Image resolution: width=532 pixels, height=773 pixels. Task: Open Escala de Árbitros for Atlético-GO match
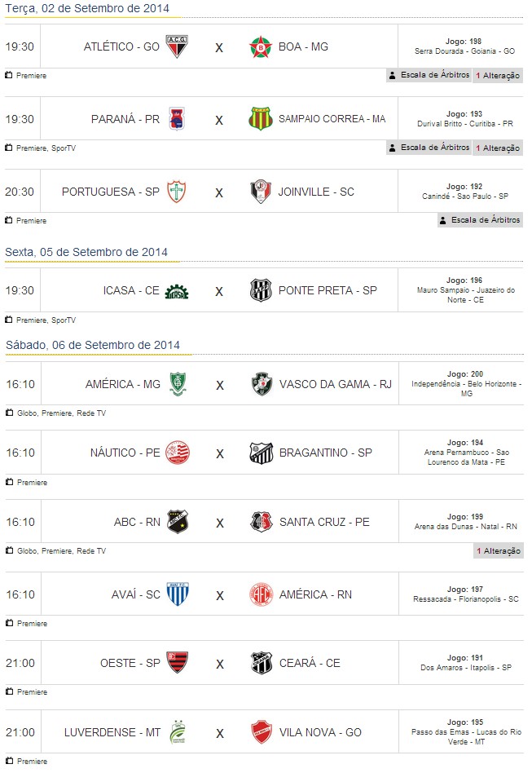pos(429,75)
